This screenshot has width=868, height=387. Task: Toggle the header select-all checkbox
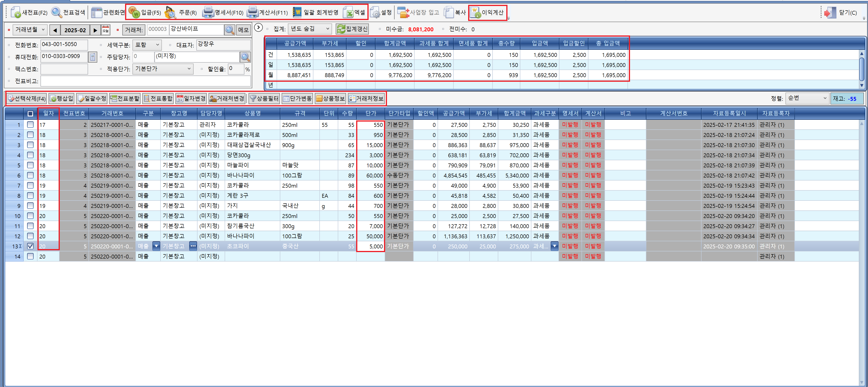pyautogui.click(x=30, y=114)
